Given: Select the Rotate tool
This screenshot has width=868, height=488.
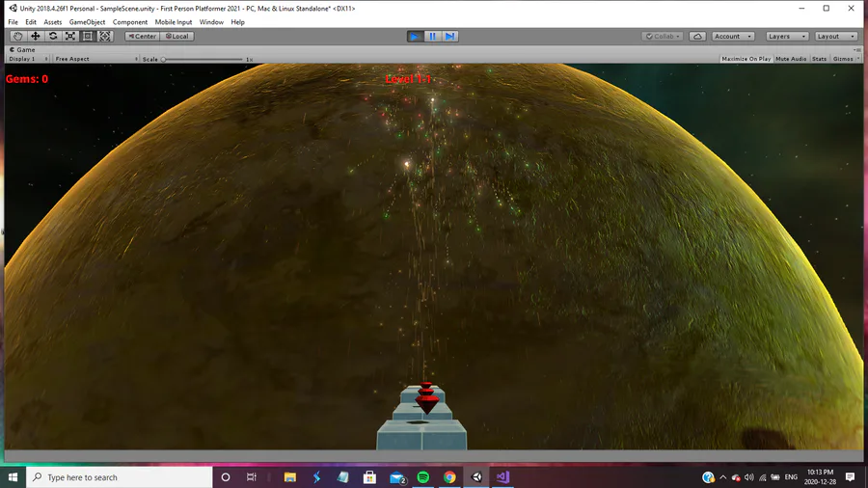Looking at the screenshot, I should coord(53,36).
